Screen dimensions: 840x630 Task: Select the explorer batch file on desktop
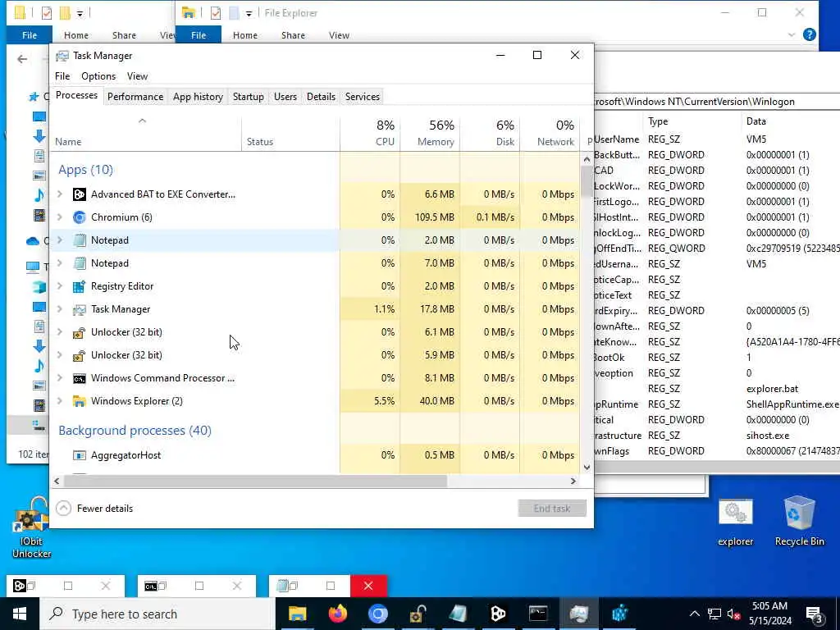coord(736,523)
